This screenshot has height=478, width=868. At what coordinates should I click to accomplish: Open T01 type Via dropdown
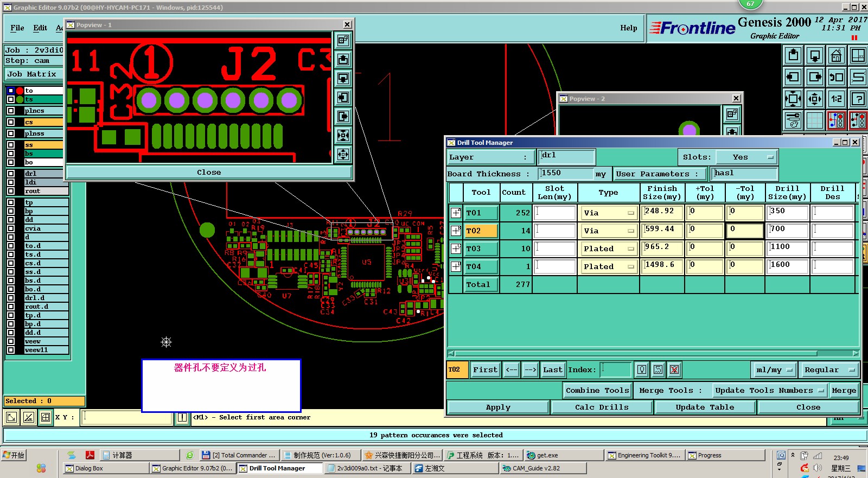tap(609, 213)
